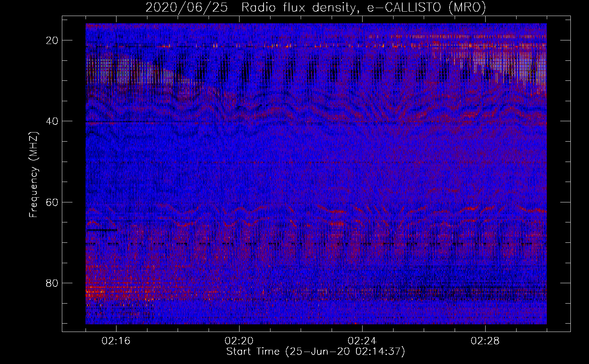Click the frequency tick label "60"
Image resolution: width=589 pixels, height=364 pixels.
click(x=52, y=202)
